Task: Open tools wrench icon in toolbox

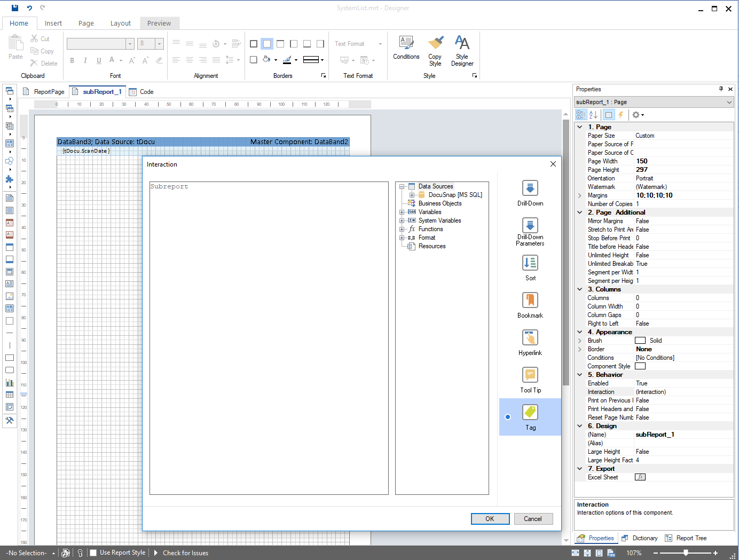Action: (x=10, y=420)
